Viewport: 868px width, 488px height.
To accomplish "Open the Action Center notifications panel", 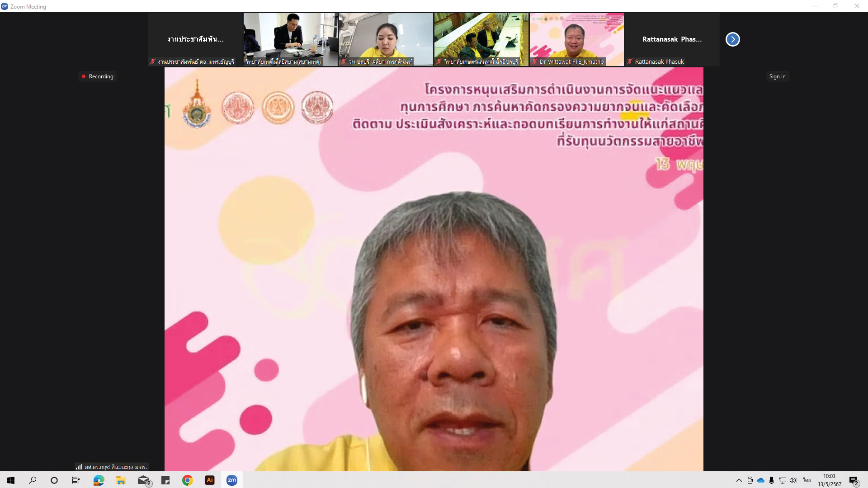I will coord(854,480).
